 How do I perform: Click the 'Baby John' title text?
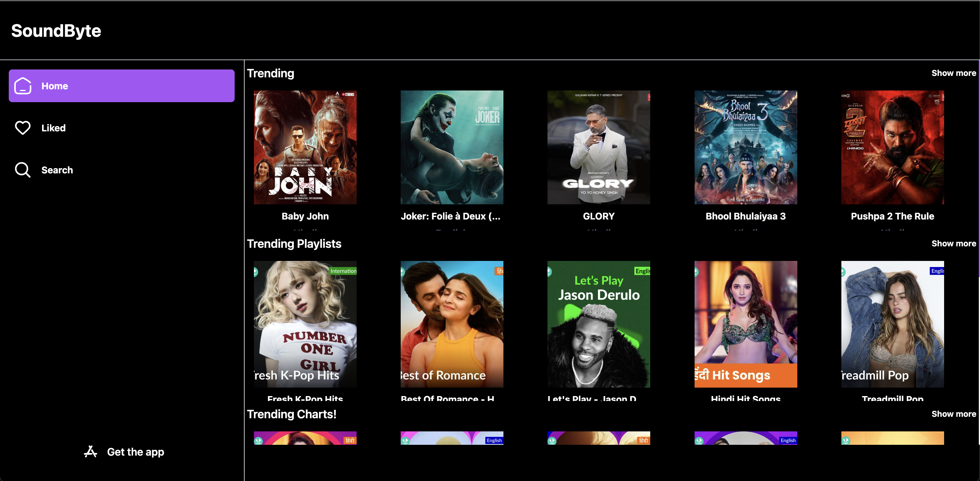305,216
